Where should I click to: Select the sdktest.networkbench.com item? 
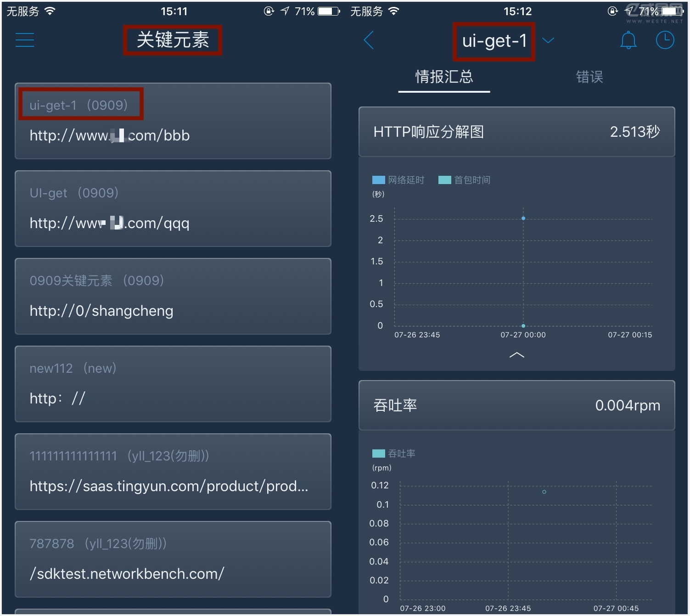(173, 560)
